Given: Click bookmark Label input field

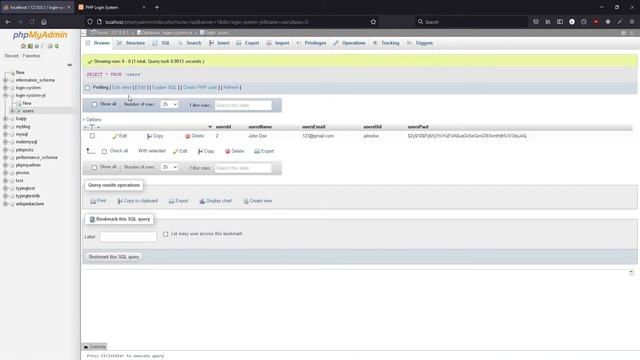Looking at the screenshot, I should [x=128, y=236].
